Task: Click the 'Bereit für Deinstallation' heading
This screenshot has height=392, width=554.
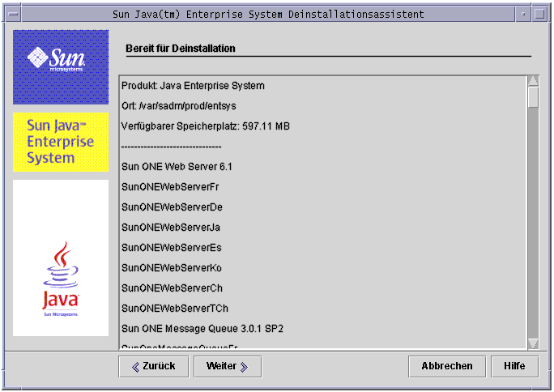Action: [181, 49]
